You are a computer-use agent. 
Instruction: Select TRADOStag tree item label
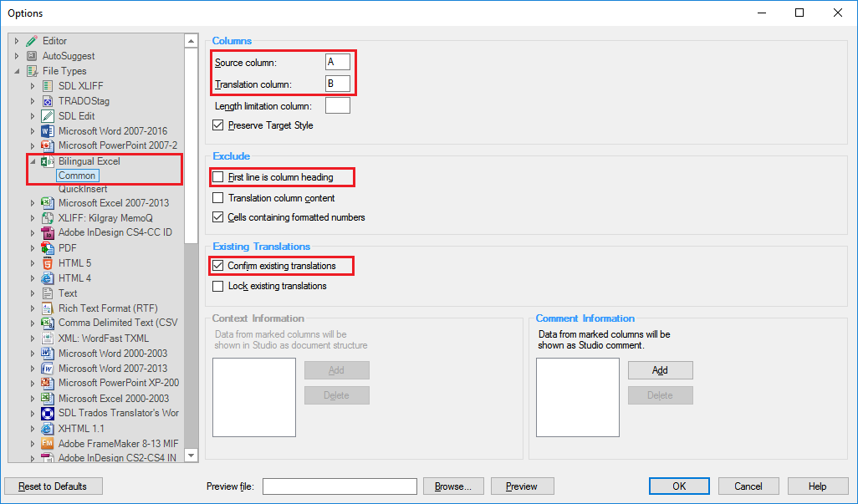(x=84, y=101)
